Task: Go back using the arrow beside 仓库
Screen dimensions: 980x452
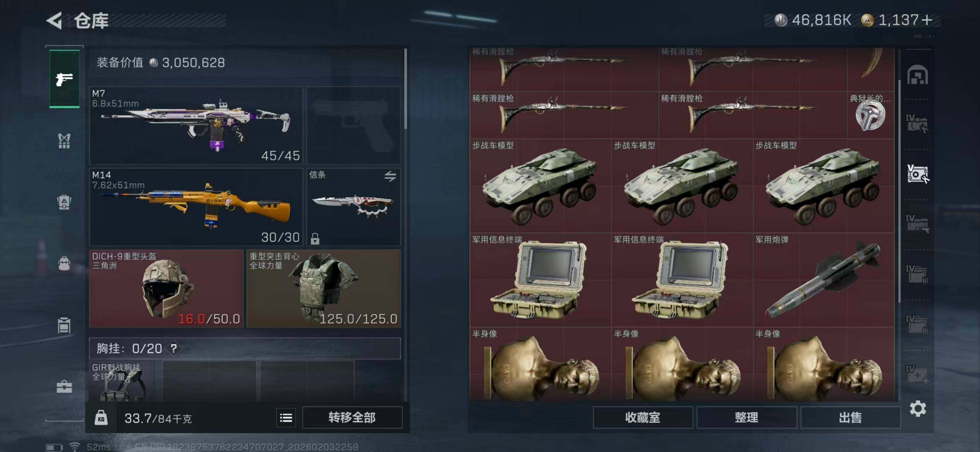Action: pyautogui.click(x=54, y=20)
